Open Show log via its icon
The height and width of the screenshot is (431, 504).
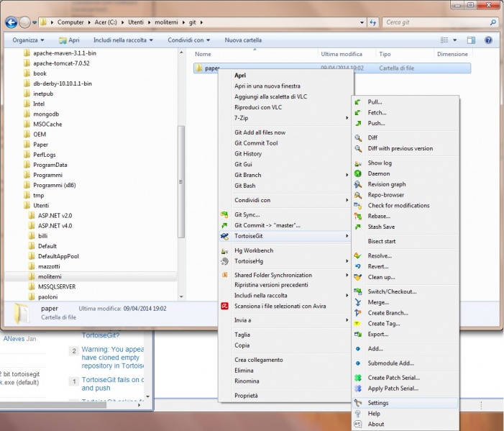(358, 163)
